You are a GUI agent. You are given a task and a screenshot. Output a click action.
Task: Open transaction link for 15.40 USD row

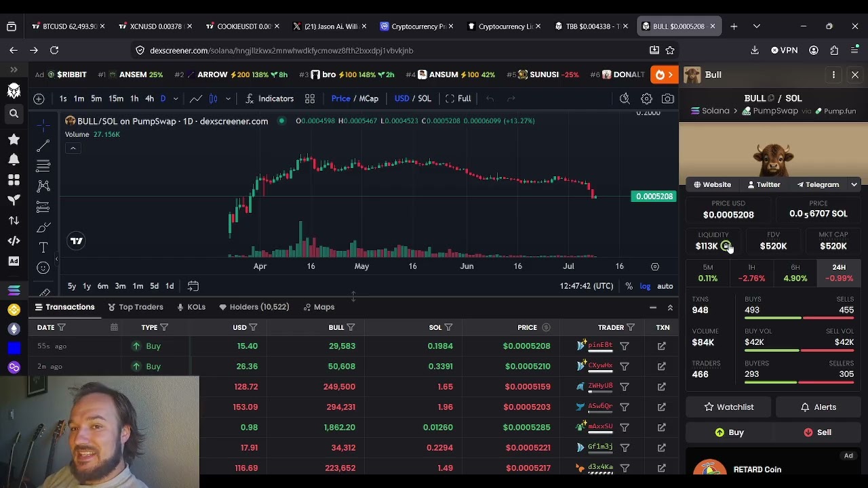point(661,346)
